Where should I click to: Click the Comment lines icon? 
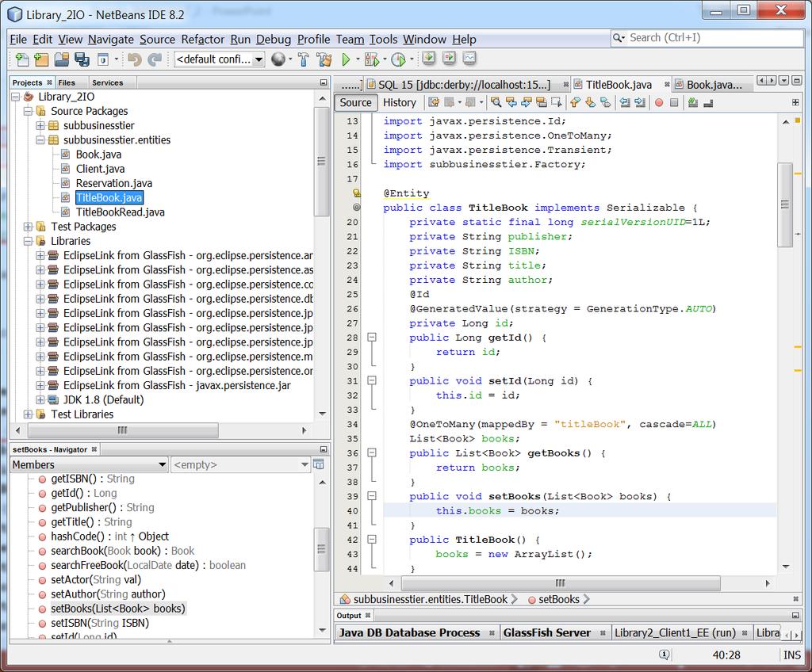tap(693, 102)
